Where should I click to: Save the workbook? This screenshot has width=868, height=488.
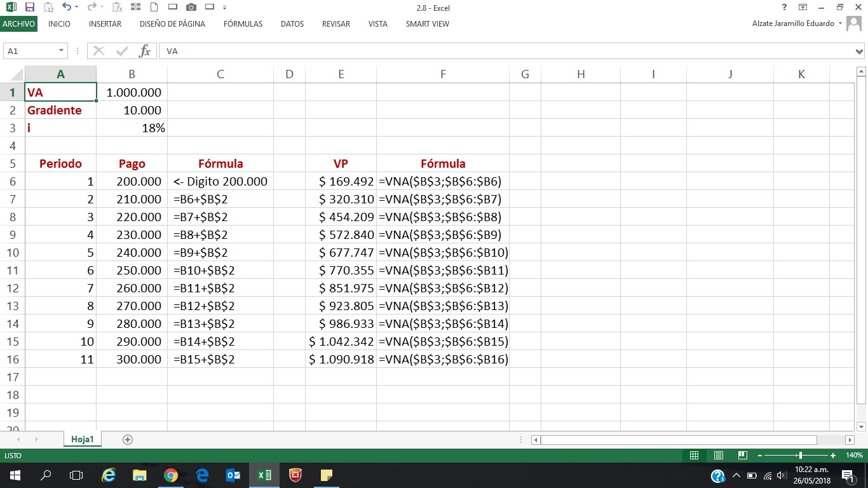tap(29, 8)
